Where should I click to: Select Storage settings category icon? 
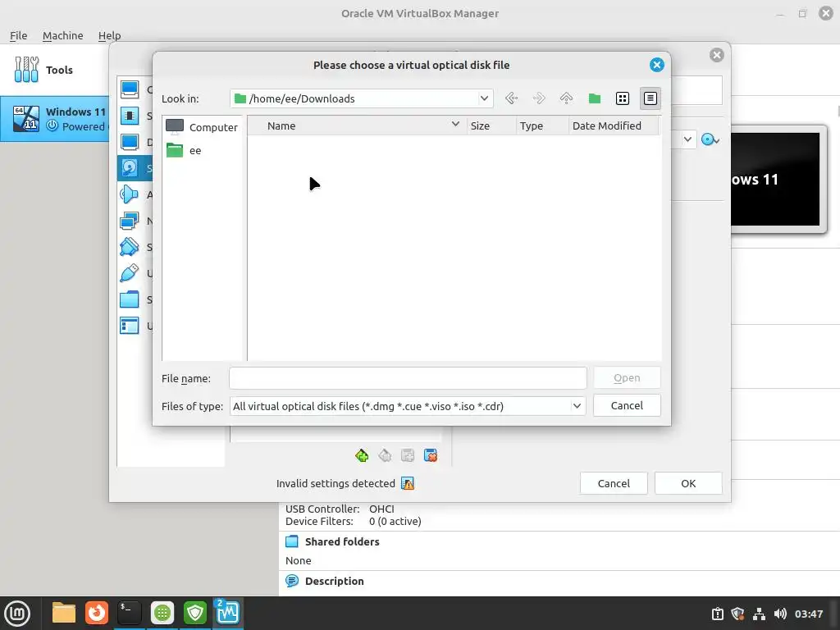click(130, 168)
